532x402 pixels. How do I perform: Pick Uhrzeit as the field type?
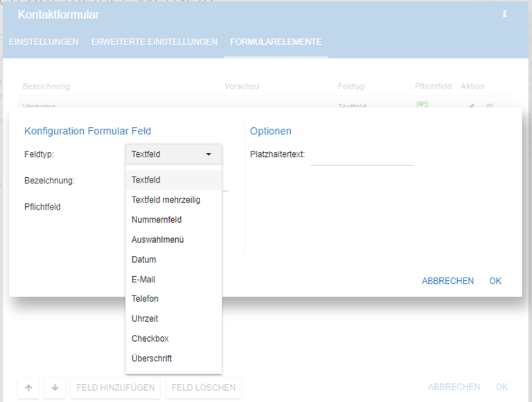[x=145, y=319]
